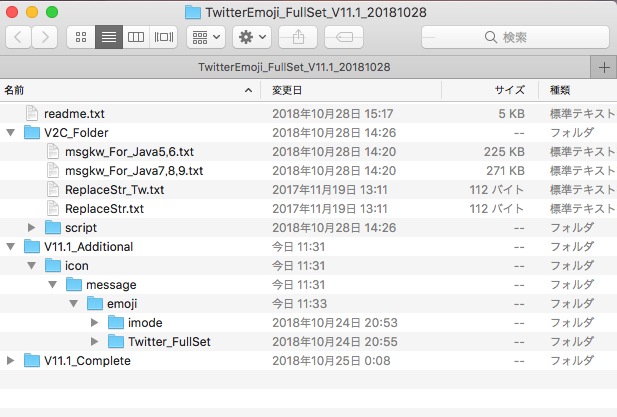Switch to icon view mode

[x=81, y=37]
